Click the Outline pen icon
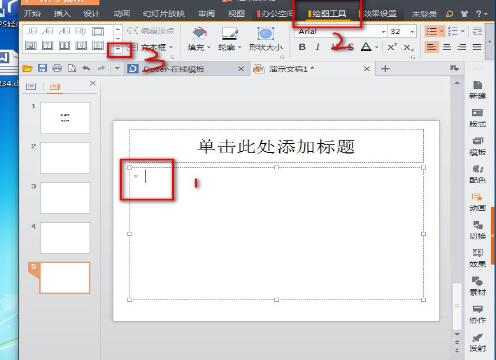The image size is (496, 360). coord(230,33)
